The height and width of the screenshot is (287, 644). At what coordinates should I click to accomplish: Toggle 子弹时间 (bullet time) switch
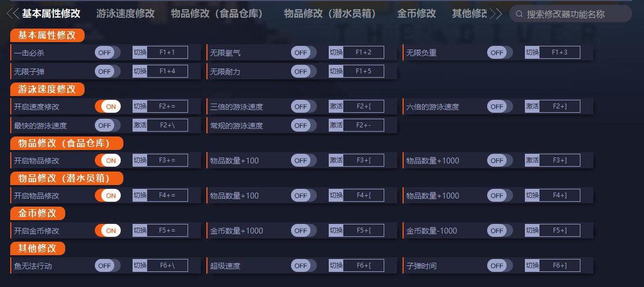500,265
